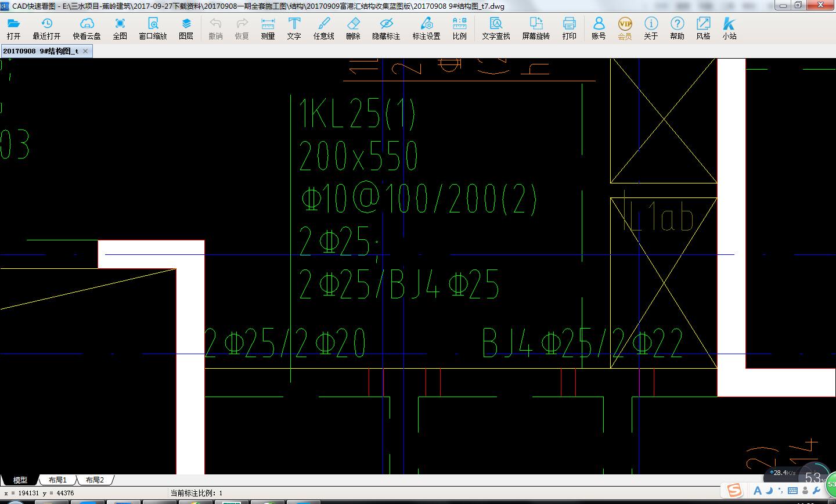Click the 1KL25(1) beam label
Image resolution: width=836 pixels, height=504 pixels.
coord(358,113)
